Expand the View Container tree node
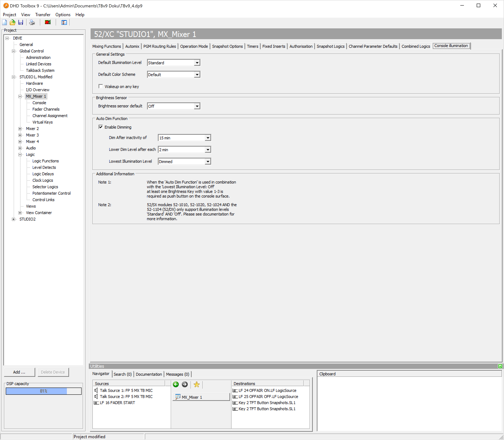The height and width of the screenshot is (440, 504). click(20, 213)
